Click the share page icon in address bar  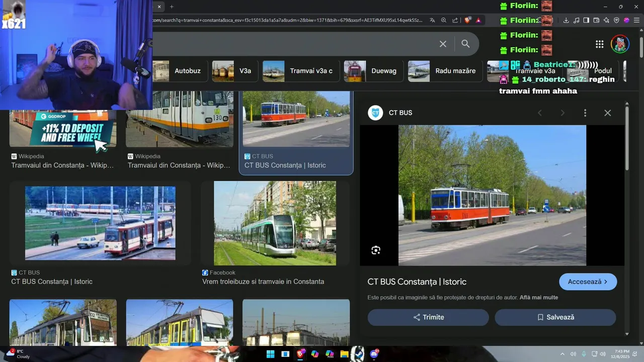point(455,20)
